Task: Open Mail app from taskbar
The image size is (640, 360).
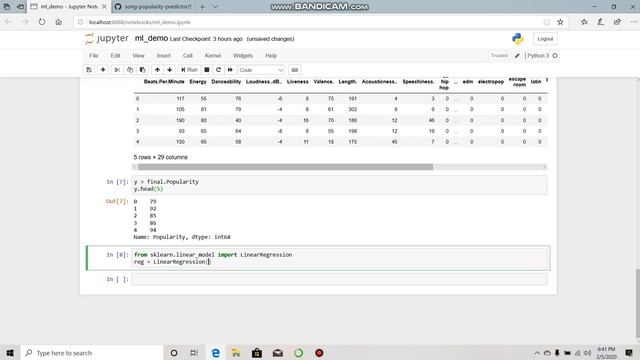Action: coord(278,353)
